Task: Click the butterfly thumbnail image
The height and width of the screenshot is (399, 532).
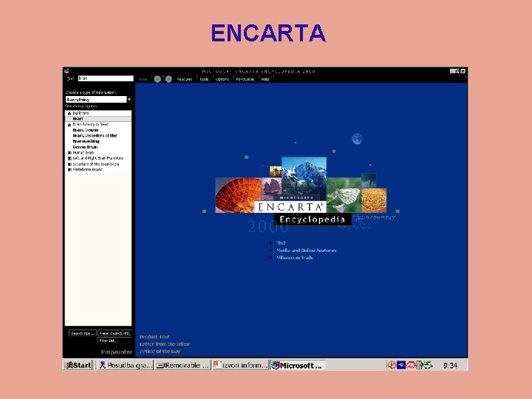Action: (x=344, y=195)
